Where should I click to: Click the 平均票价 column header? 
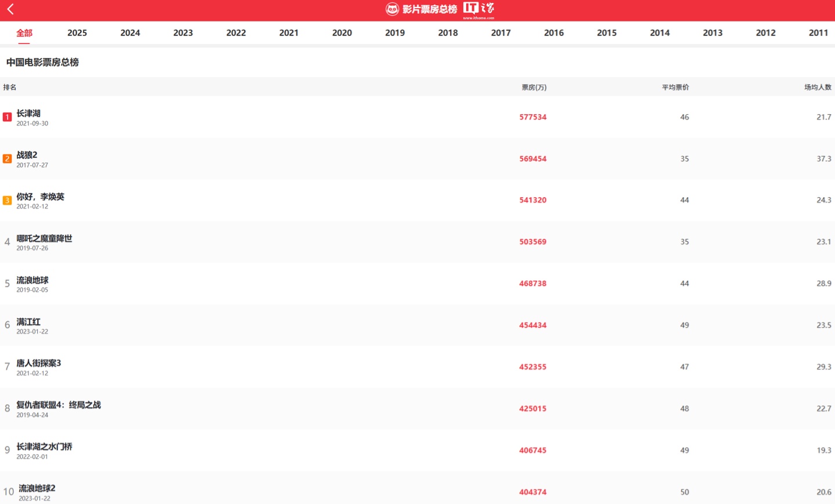676,88
